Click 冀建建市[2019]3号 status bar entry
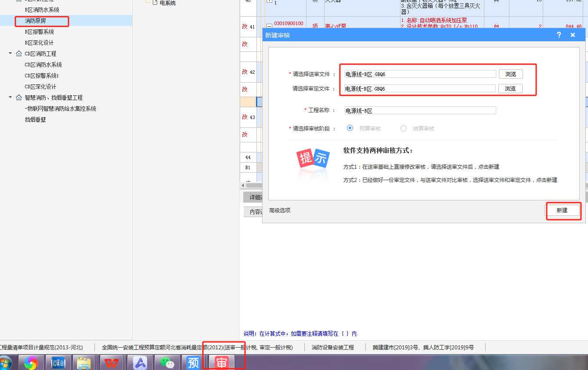This screenshot has width=588, height=370. pyautogui.click(x=423, y=347)
